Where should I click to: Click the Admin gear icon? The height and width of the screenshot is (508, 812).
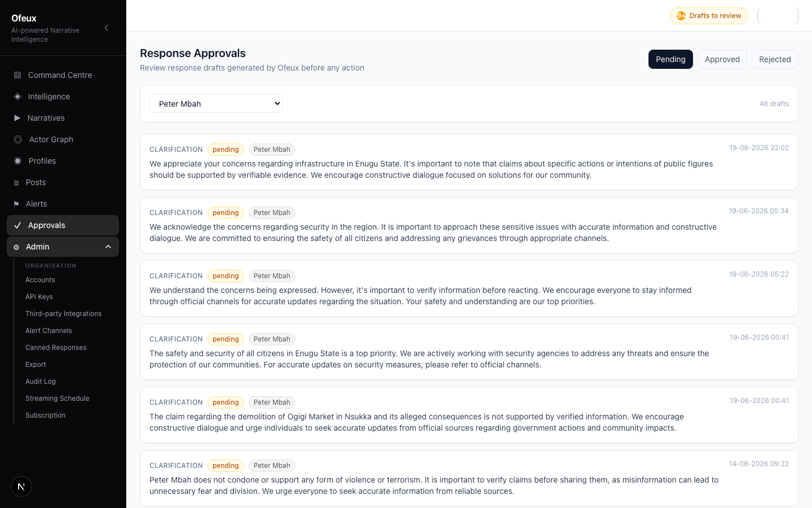coord(16,247)
